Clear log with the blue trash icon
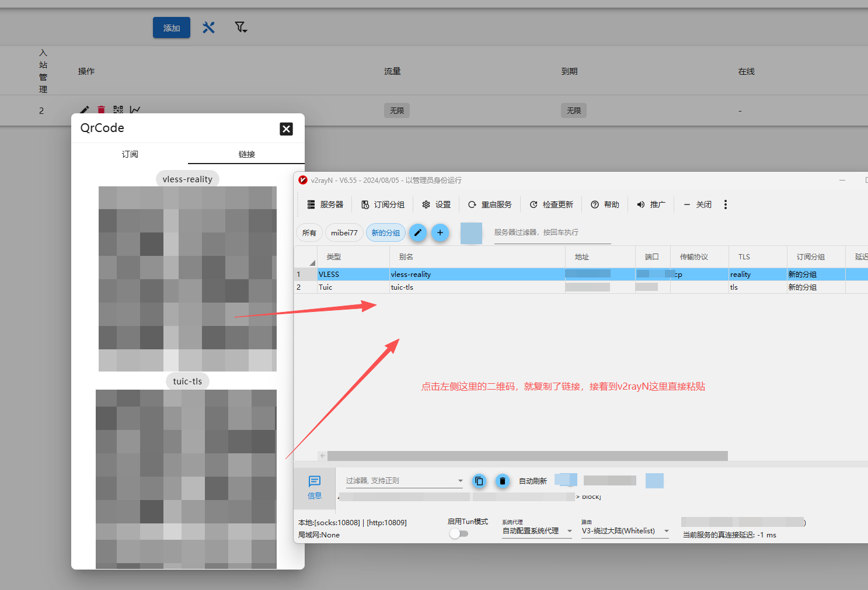Screen dimensions: 868x590 click(502, 481)
